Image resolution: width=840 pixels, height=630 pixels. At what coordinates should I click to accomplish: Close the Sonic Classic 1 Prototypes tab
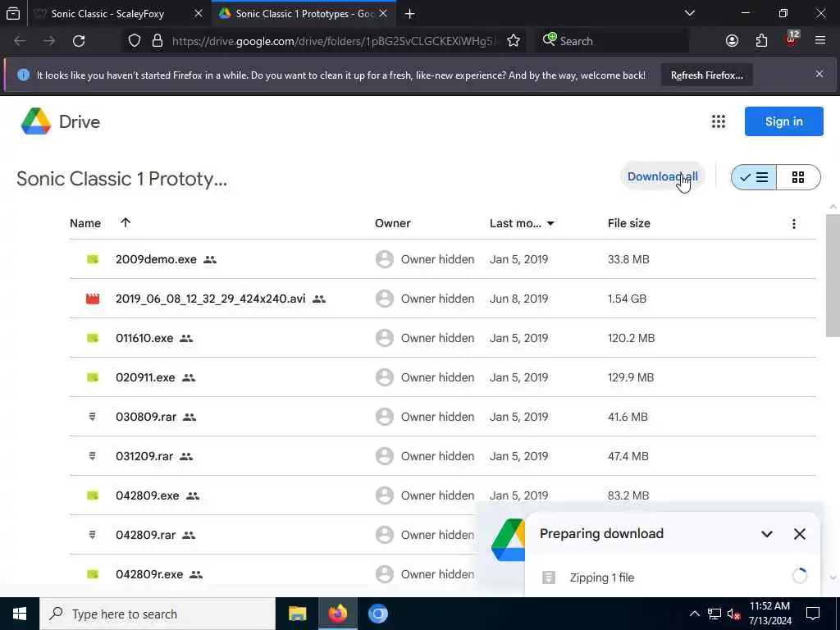coord(383,13)
